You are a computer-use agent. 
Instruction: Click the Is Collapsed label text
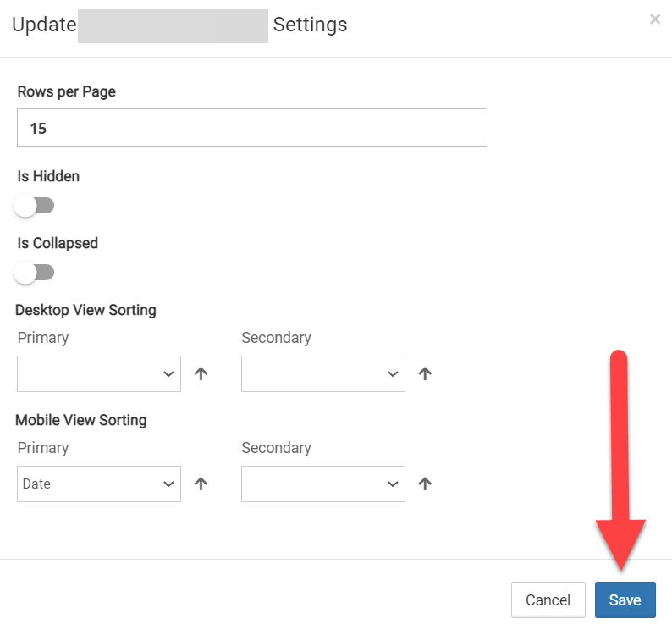[x=58, y=243]
